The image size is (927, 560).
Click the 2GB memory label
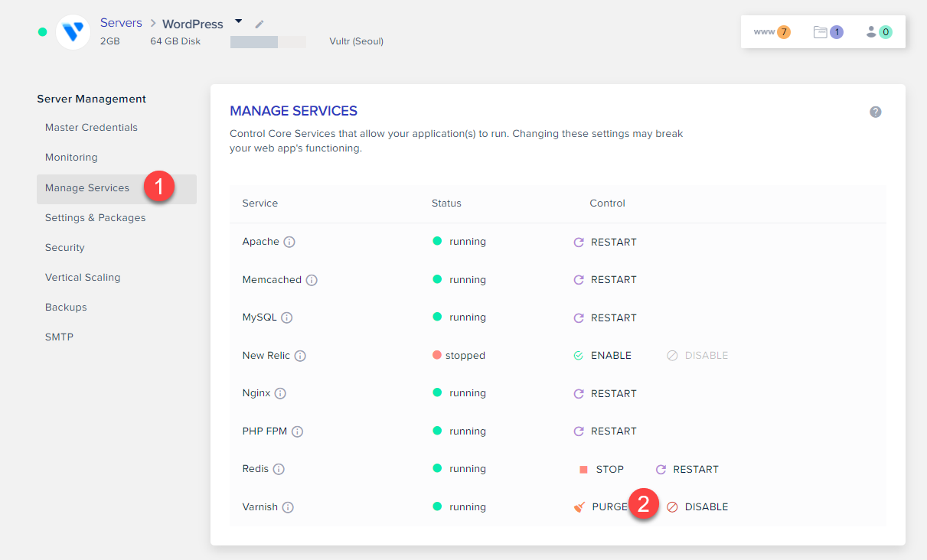point(110,41)
